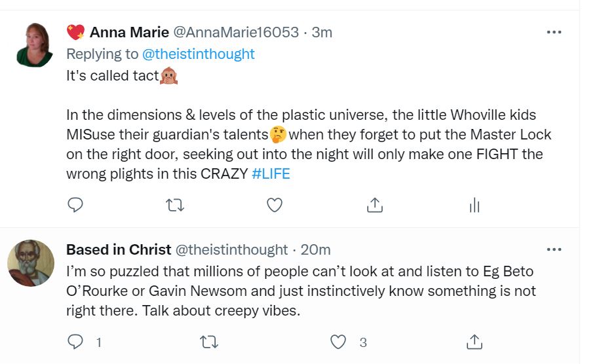Screen dimensions: 605x364
Task: Reply to Anna Marie's tweet
Action: [75, 206]
